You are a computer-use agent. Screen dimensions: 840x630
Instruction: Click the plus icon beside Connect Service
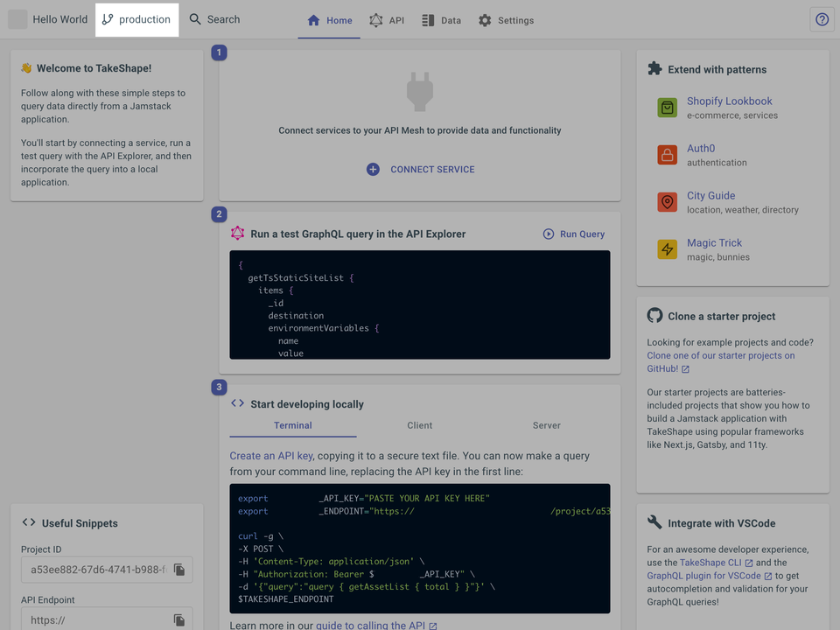(373, 170)
